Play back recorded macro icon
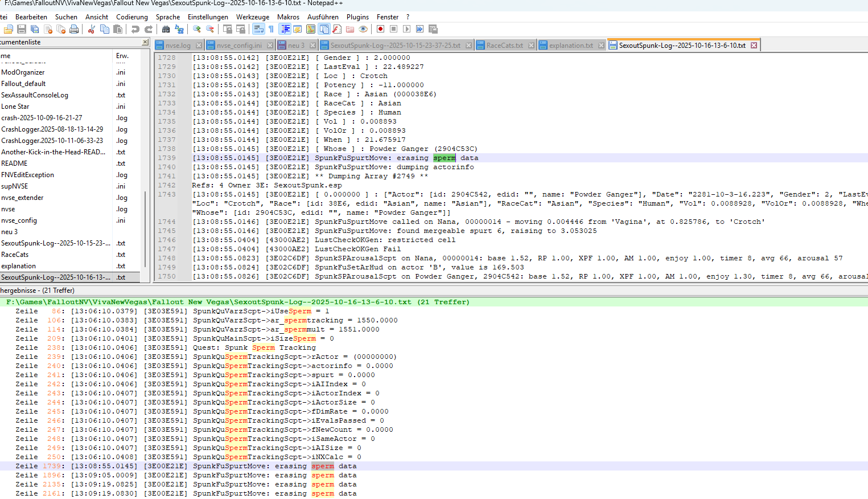Viewport: 868px width, 499px height. (x=406, y=29)
